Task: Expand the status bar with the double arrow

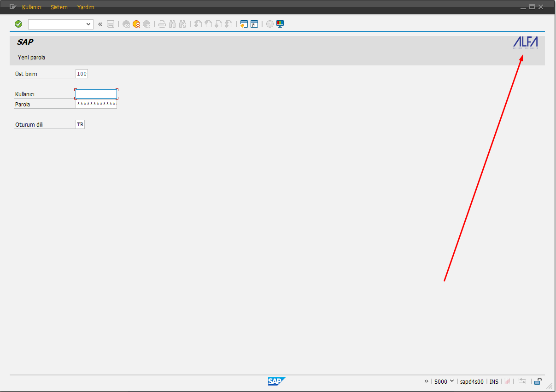Action: click(426, 381)
